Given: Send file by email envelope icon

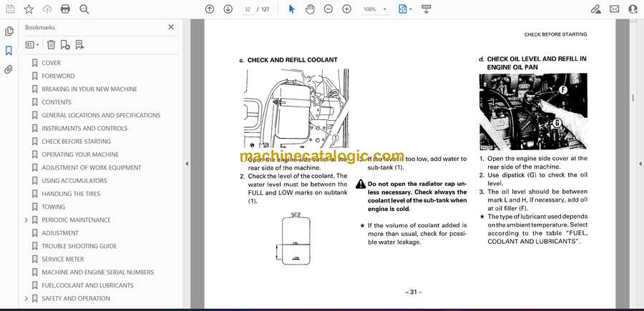Looking at the screenshot, I should (615, 9).
